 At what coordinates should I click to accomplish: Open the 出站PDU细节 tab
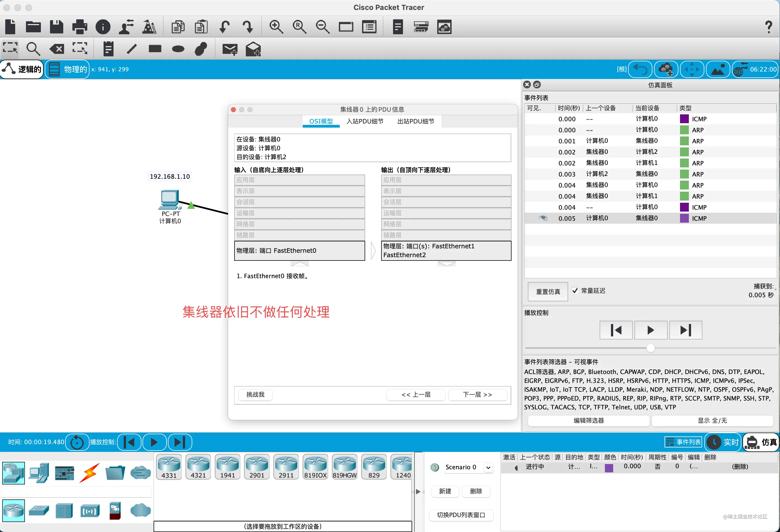(415, 121)
